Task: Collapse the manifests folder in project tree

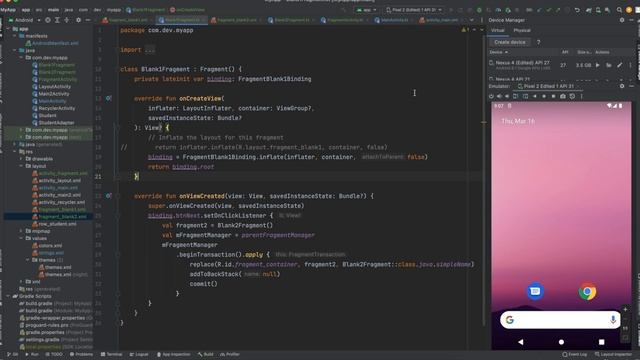Action: tap(15, 36)
